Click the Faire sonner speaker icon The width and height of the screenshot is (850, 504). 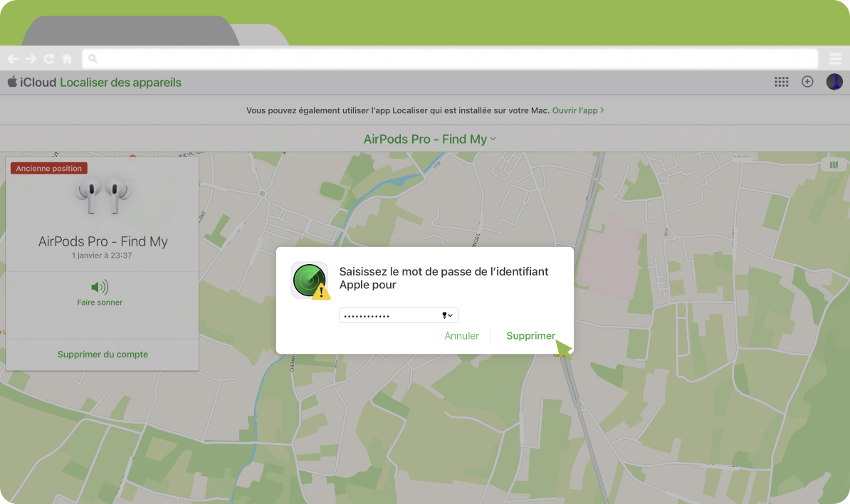(100, 287)
